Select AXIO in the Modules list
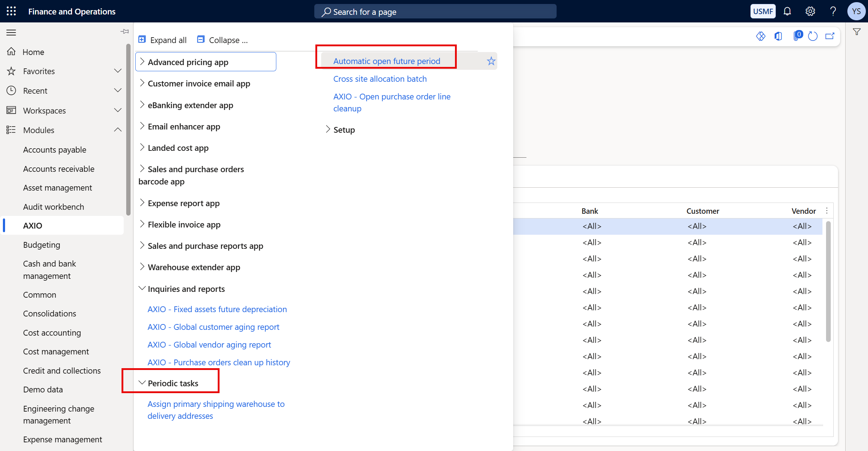Screen dimensions: 868x451 (33, 225)
